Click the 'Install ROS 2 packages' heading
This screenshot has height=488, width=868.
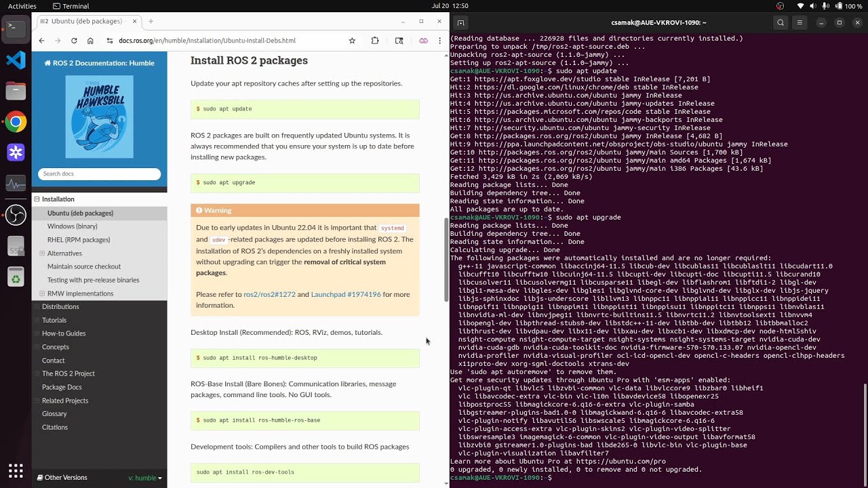tap(249, 60)
